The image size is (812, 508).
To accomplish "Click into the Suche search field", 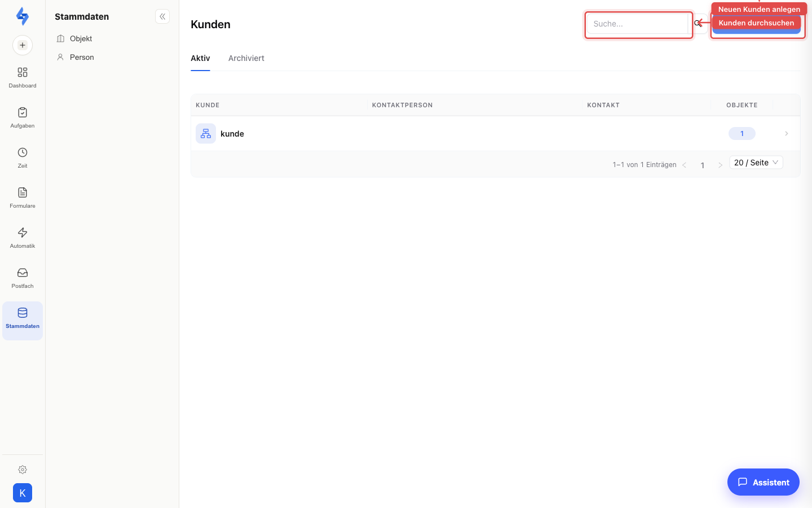I will click(x=638, y=24).
